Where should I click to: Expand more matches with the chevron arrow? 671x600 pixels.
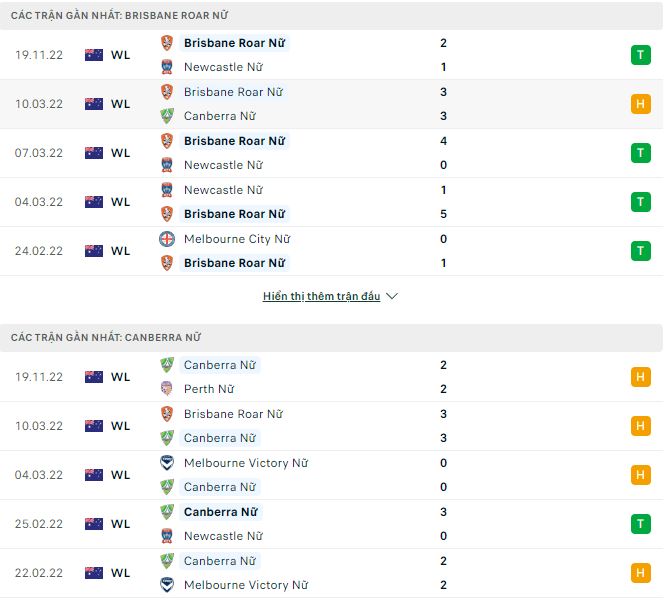coord(392,296)
